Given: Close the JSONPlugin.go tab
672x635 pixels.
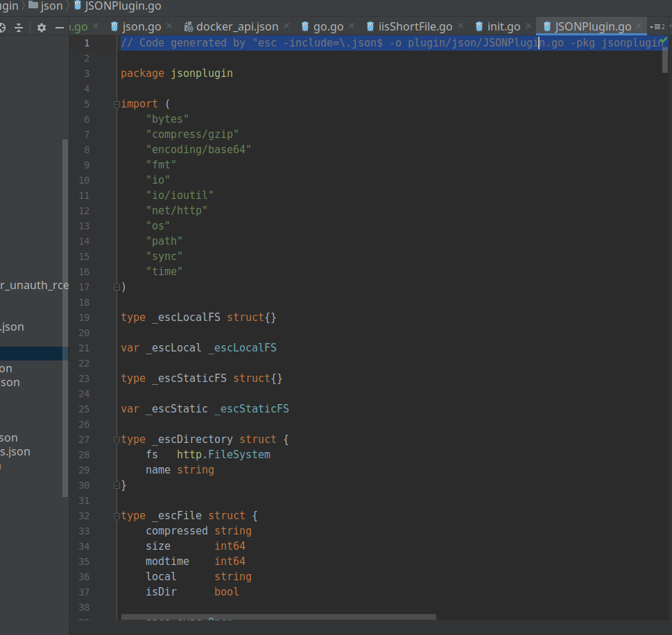Looking at the screenshot, I should click(x=639, y=26).
